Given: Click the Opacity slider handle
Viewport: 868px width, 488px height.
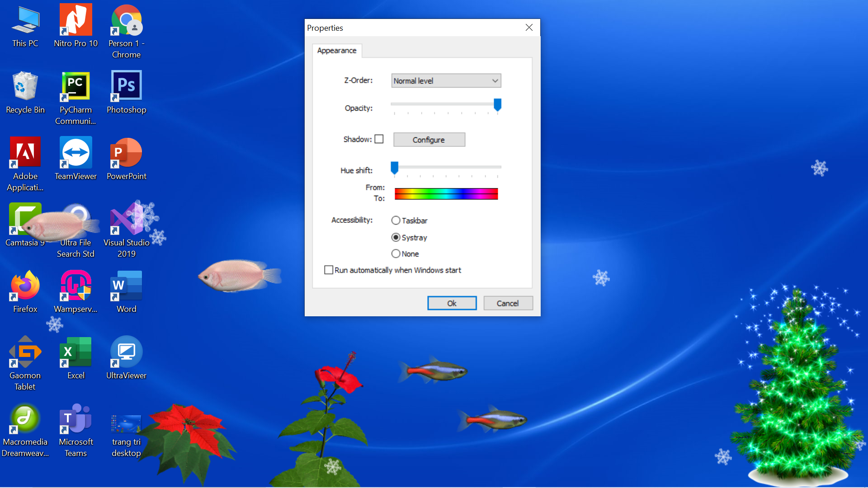Looking at the screenshot, I should [x=497, y=105].
